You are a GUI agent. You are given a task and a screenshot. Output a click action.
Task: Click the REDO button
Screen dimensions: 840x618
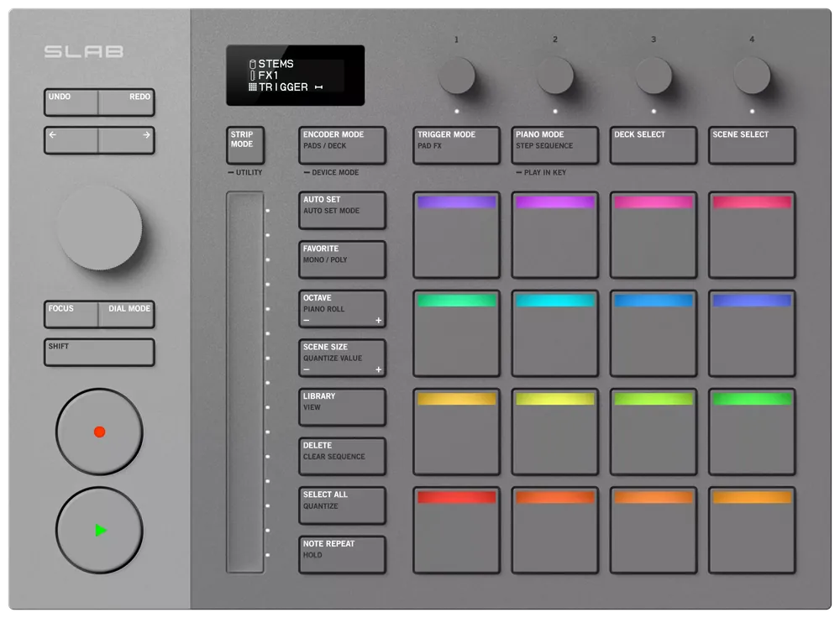(127, 102)
